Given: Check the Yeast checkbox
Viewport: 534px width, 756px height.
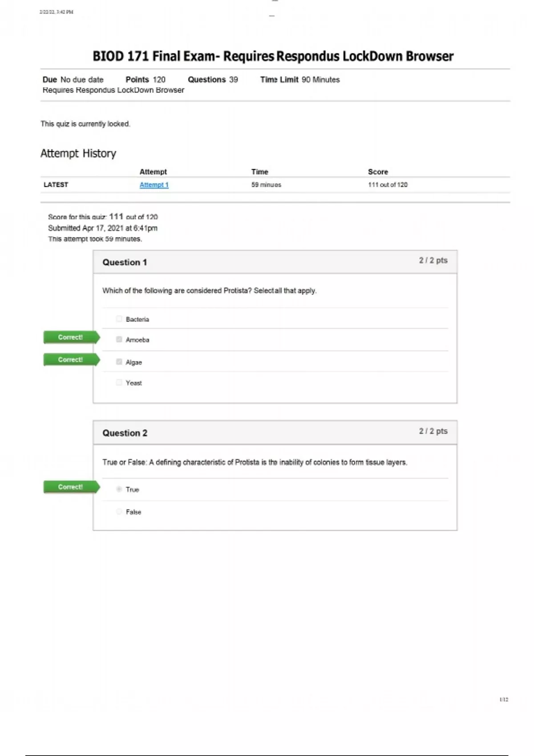Looking at the screenshot, I should (119, 382).
